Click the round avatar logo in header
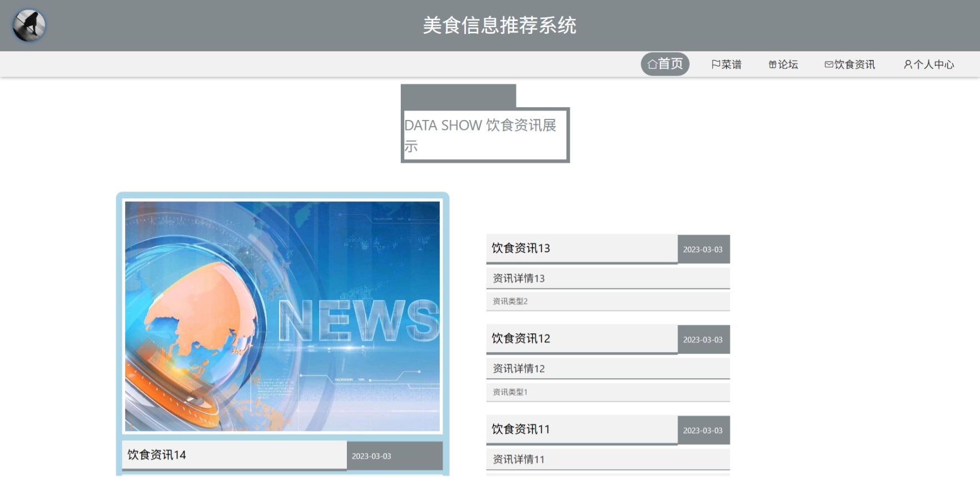The width and height of the screenshot is (980, 477). coord(29,26)
